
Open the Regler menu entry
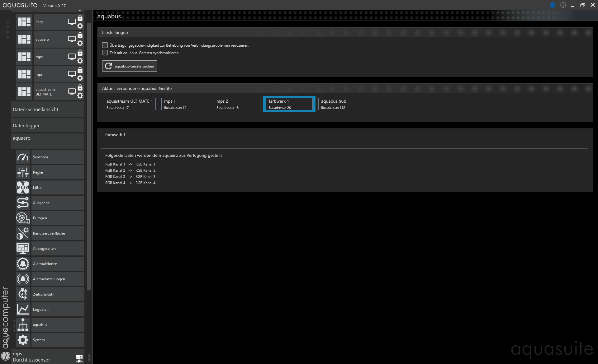click(x=58, y=172)
